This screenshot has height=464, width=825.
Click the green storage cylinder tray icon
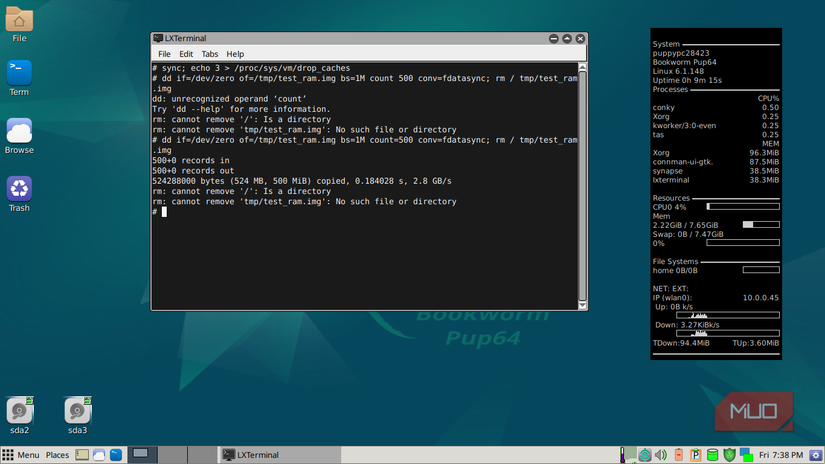712,455
